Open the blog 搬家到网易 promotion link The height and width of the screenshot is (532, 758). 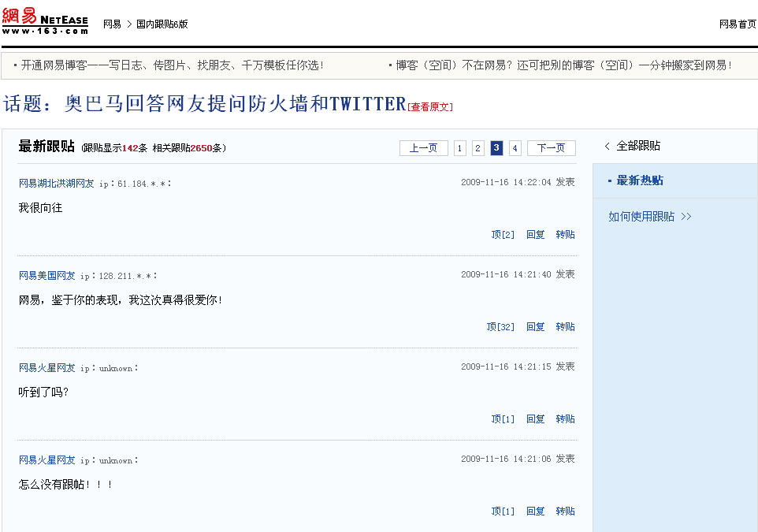pyautogui.click(x=563, y=65)
